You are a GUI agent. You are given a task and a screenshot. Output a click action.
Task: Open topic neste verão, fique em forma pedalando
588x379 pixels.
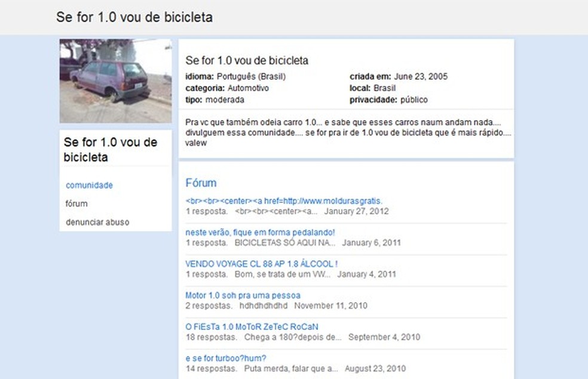260,232
